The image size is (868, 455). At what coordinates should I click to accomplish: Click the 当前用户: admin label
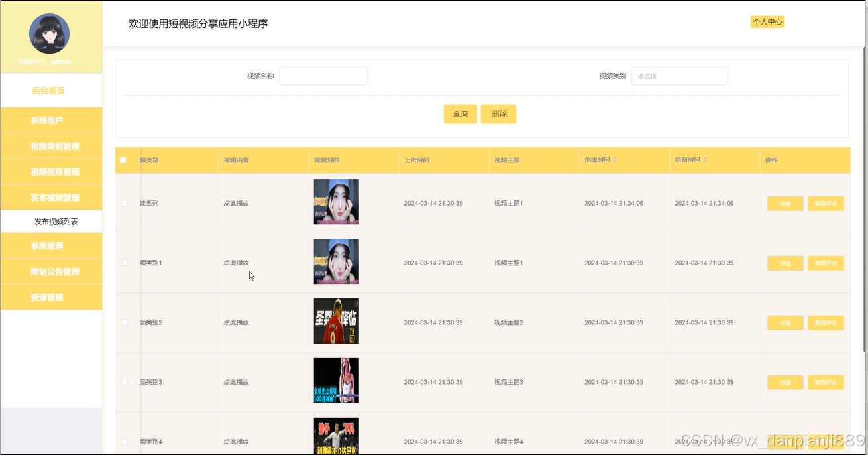click(x=44, y=62)
